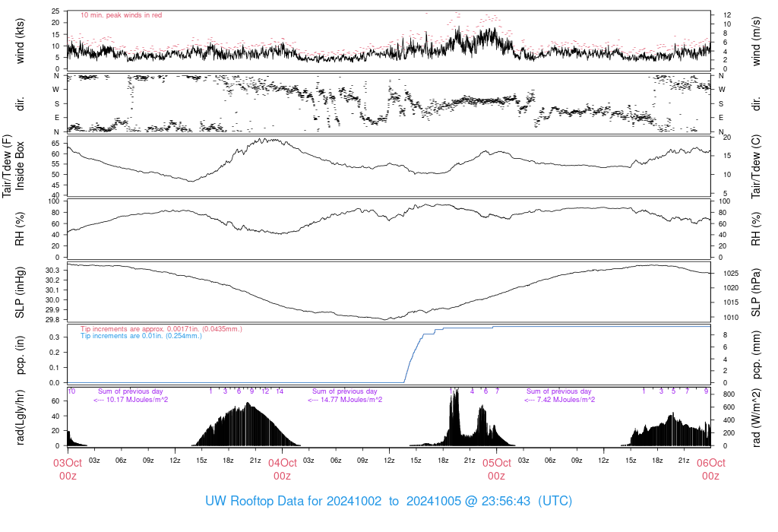Click the red tip increments 0.00171in. note
This screenshot has width=778, height=532.
161,329
